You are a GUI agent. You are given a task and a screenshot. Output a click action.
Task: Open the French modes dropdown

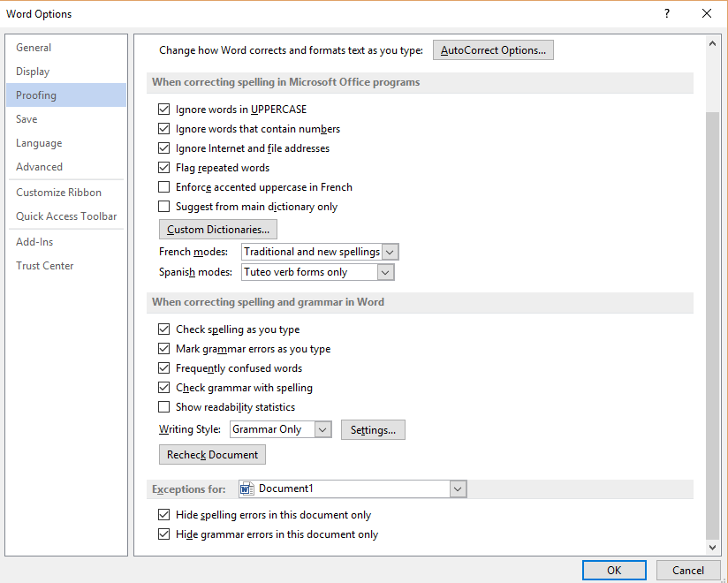390,251
